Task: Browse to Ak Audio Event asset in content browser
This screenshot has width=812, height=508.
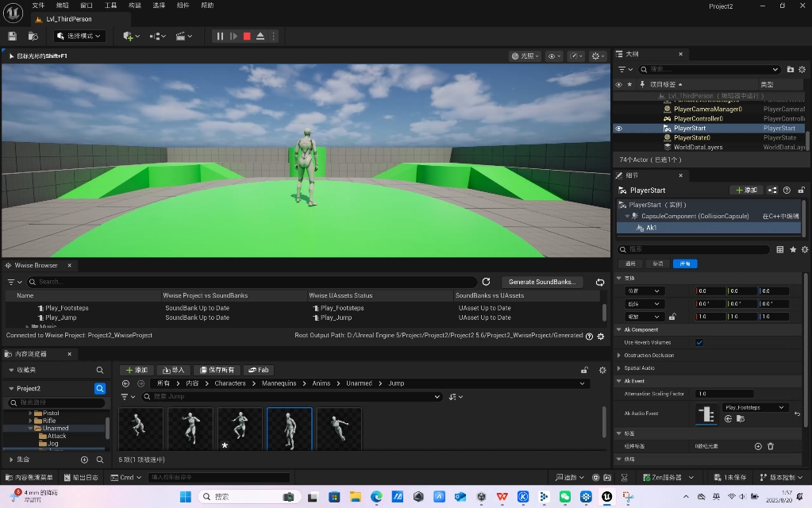Action: point(741,419)
